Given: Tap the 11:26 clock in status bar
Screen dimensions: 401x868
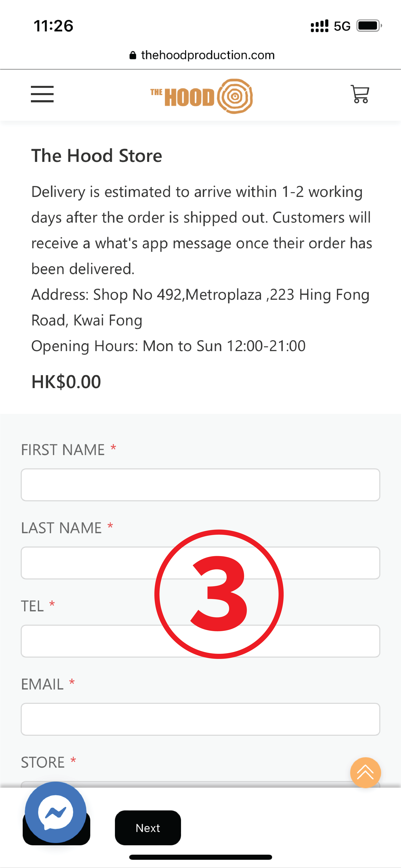Looking at the screenshot, I should coord(54,26).
